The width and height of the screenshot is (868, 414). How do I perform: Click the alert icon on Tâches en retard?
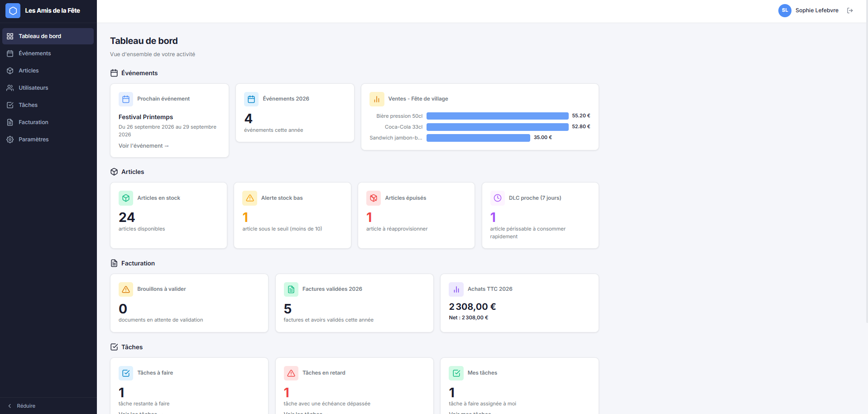tap(291, 373)
